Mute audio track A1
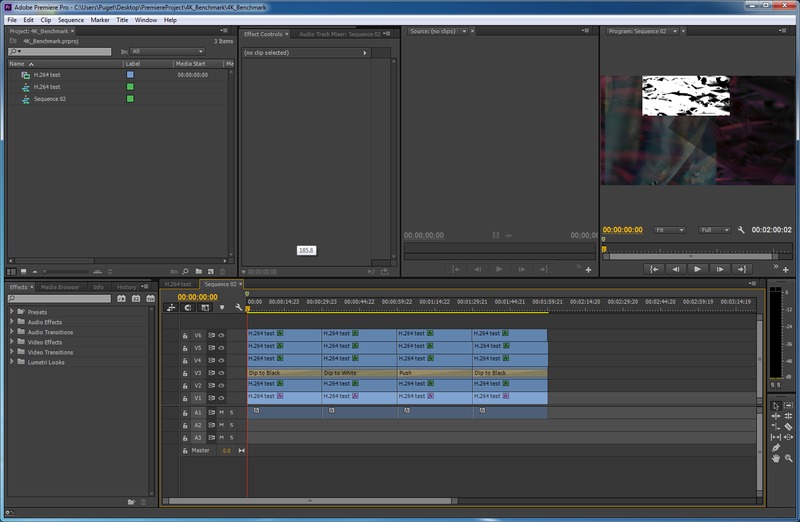The width and height of the screenshot is (800, 522). 221,412
